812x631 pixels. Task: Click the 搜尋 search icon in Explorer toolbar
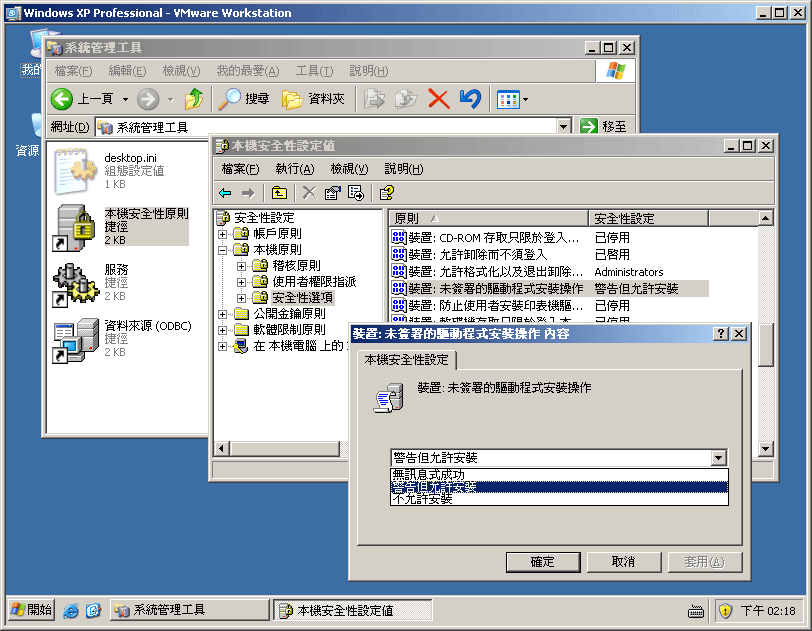229,99
